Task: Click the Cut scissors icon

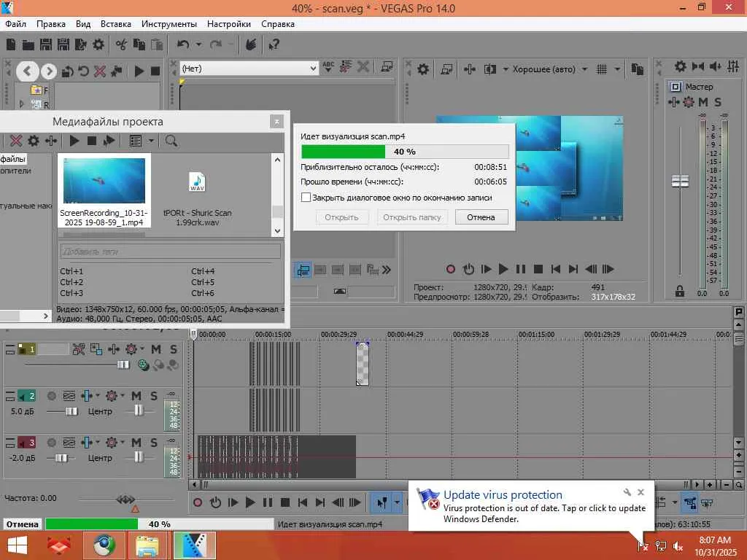Action: click(121, 44)
